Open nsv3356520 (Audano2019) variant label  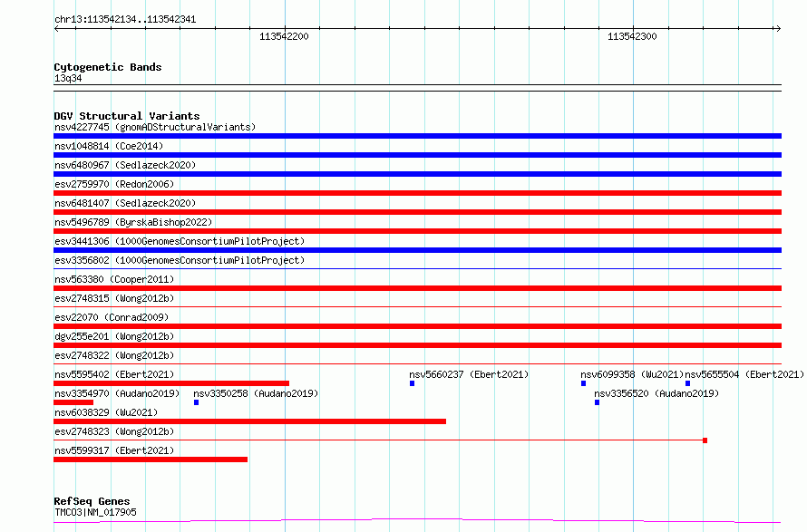[656, 393]
